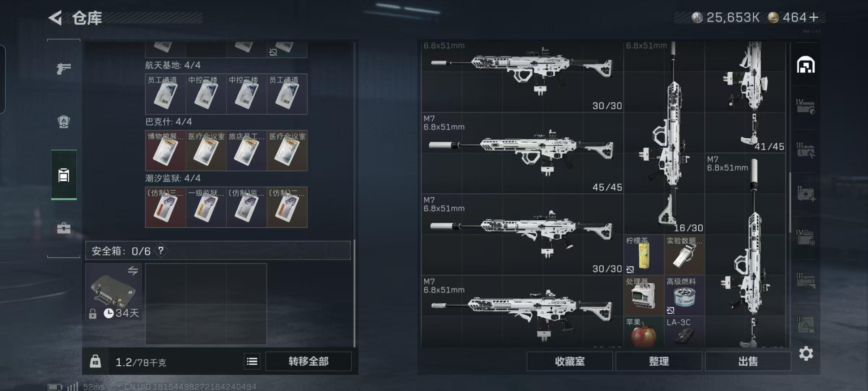868x391 pixels.
Task: Click the safe box question mark help
Action: 161,251
